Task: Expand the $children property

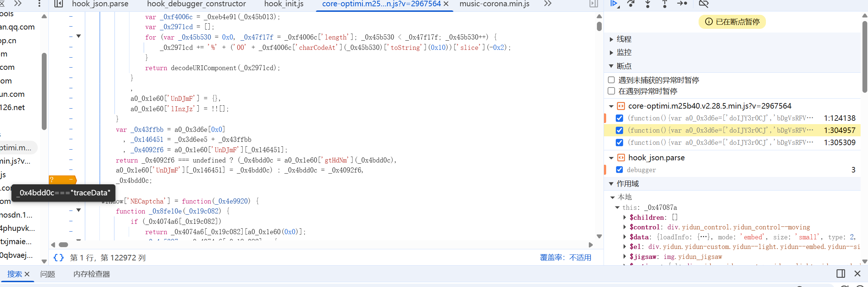Action: [x=625, y=217]
